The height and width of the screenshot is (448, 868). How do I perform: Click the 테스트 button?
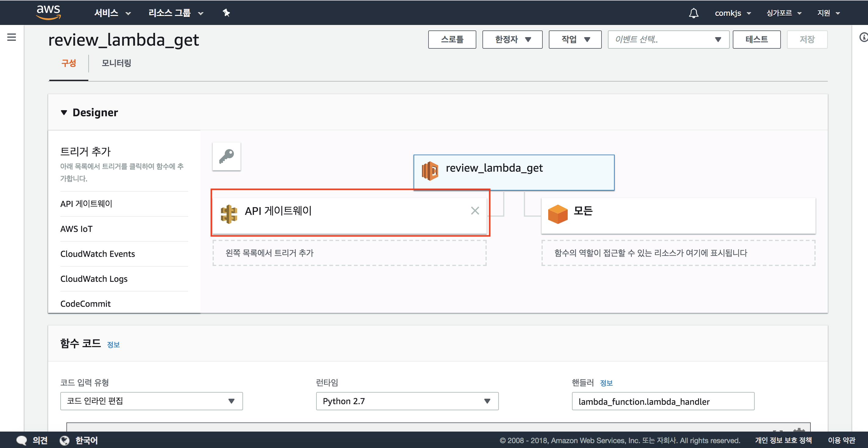(x=756, y=39)
